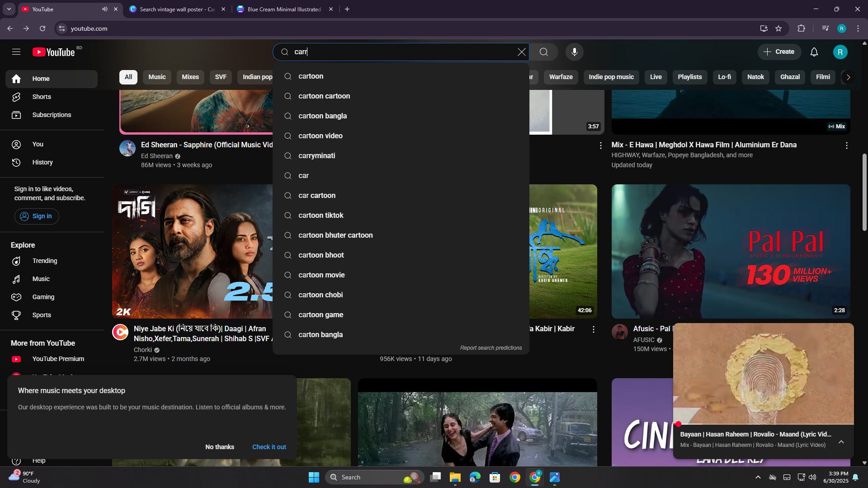
Task: Clear the search box text
Action: (x=522, y=52)
